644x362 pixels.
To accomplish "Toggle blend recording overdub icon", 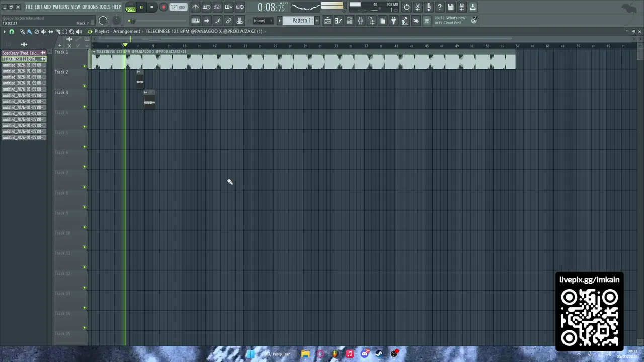I will [228, 7].
